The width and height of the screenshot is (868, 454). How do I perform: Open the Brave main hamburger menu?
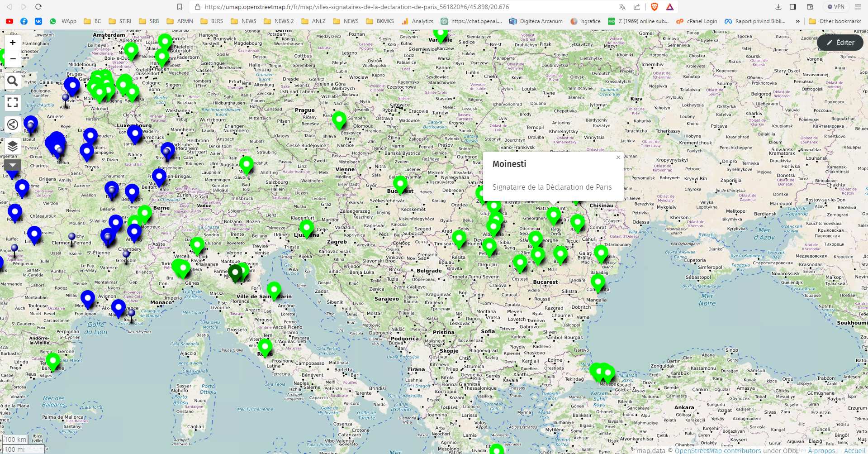(858, 7)
